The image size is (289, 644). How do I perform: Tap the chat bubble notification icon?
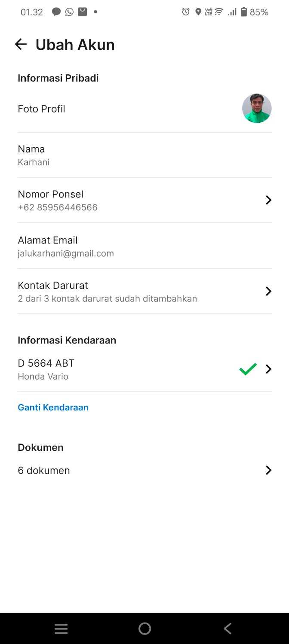point(56,12)
